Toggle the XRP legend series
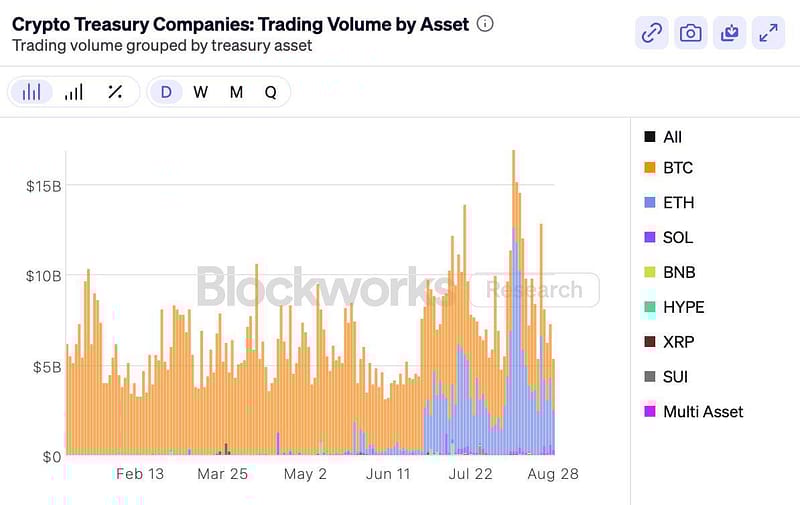The image size is (800, 505). pyautogui.click(x=669, y=342)
